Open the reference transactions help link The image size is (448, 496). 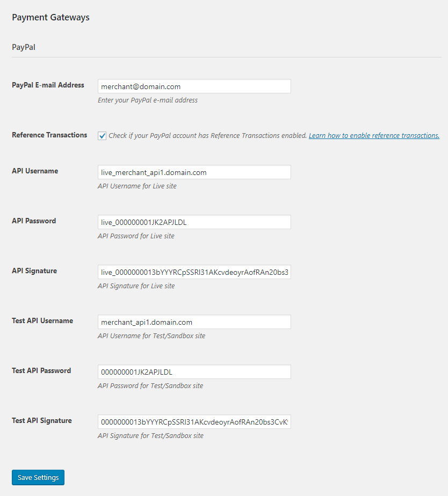[374, 135]
